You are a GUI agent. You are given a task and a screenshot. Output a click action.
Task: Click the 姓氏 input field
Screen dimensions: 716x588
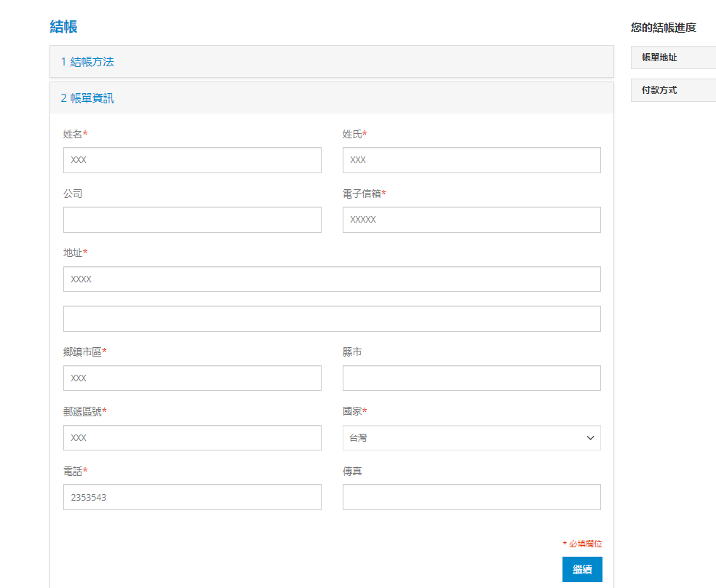pyautogui.click(x=472, y=160)
